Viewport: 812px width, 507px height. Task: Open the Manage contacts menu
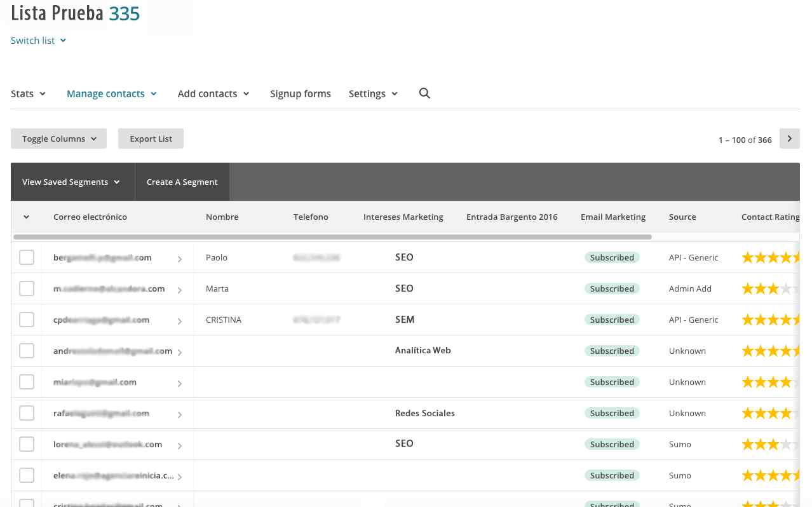click(112, 93)
